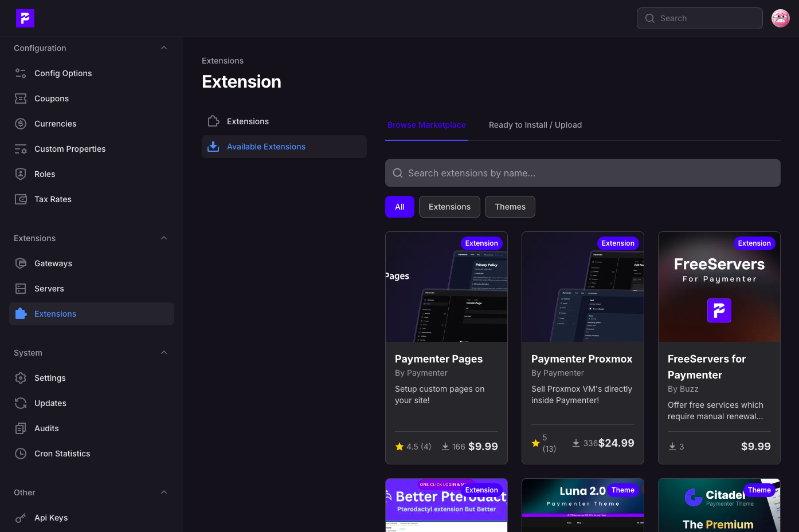This screenshot has width=799, height=532.
Task: Collapse the Other sidebar section
Action: [x=164, y=492]
